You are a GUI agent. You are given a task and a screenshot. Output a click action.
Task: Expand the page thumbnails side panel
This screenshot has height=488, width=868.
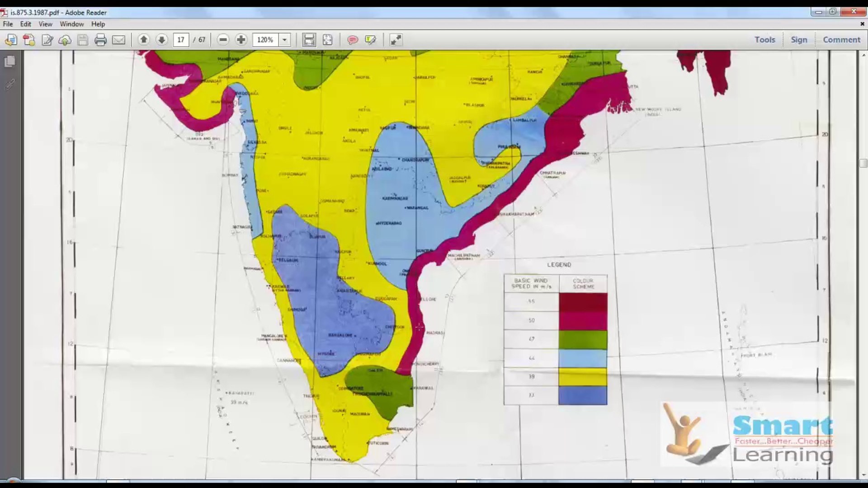pyautogui.click(x=9, y=61)
